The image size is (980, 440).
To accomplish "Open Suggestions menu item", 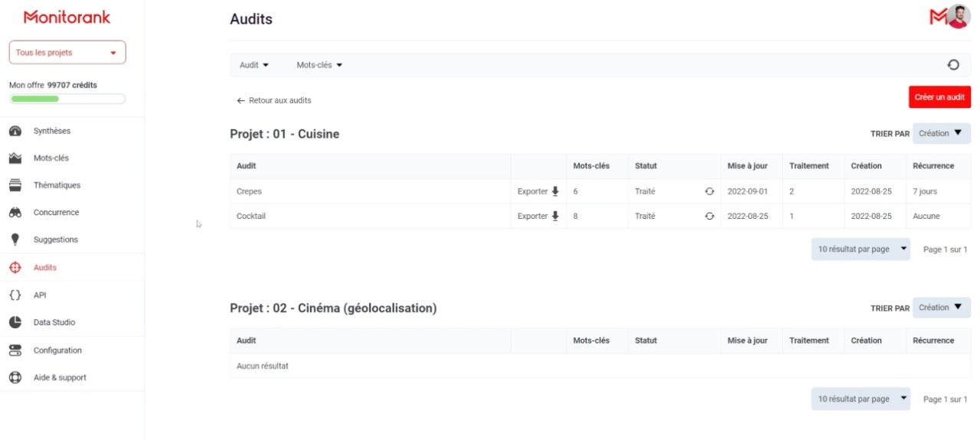I will tap(56, 240).
